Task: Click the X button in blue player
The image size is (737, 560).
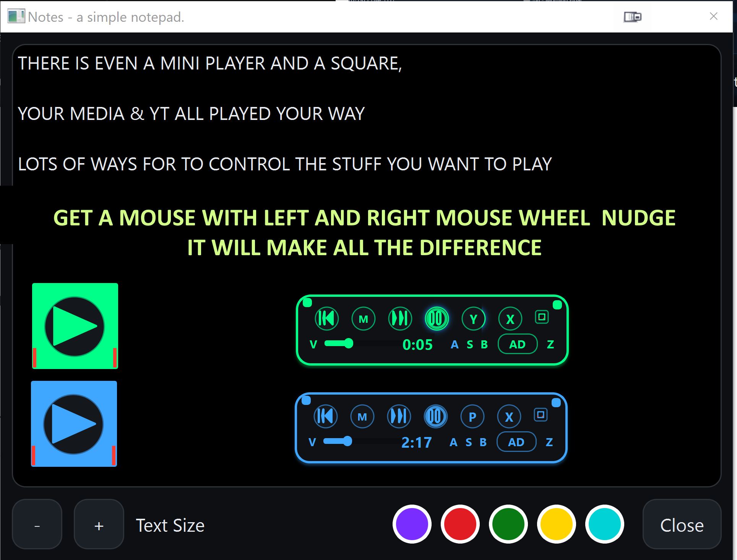Action: point(509,416)
